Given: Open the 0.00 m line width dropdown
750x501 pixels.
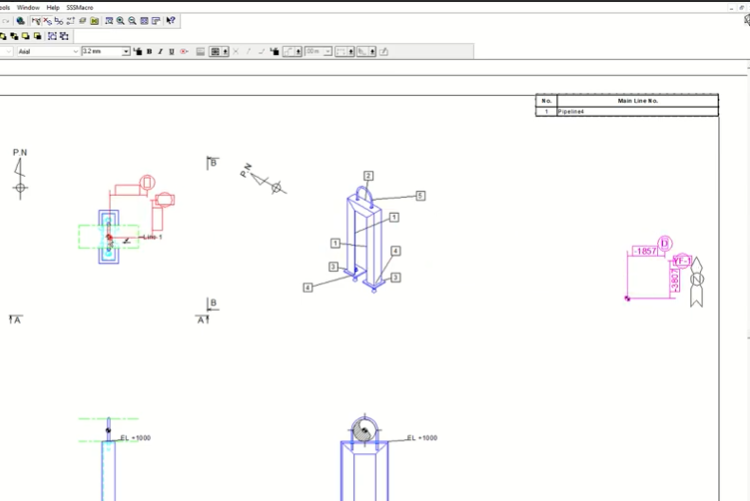Looking at the screenshot, I should [x=328, y=51].
